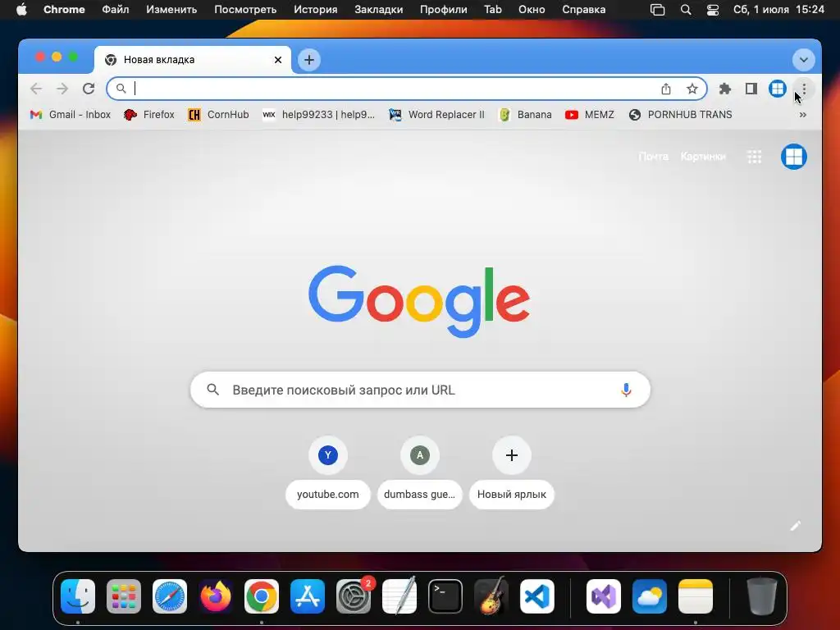Click the share icon in address bar

point(666,89)
